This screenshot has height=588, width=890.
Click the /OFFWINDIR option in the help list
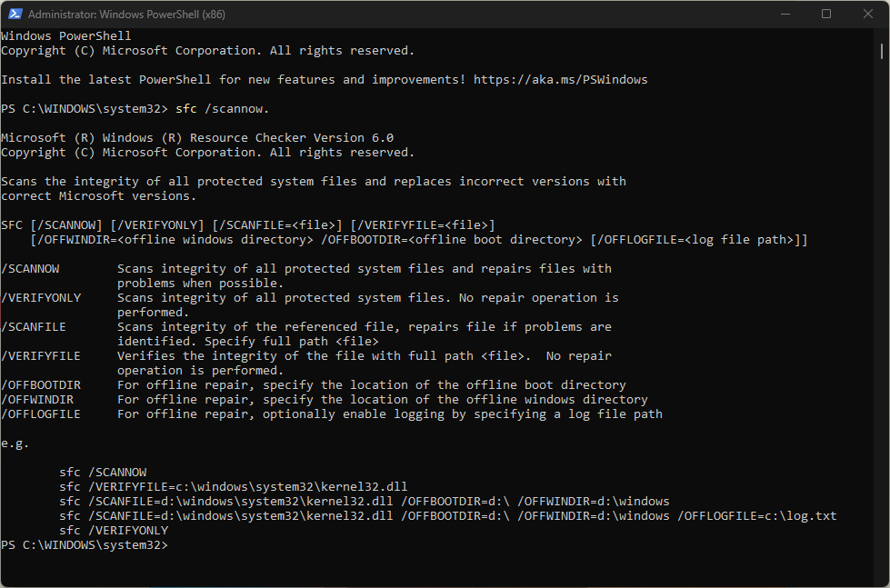38,400
